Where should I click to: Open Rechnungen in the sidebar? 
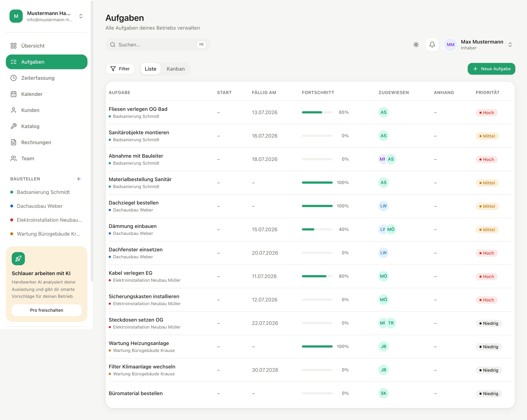click(46, 142)
